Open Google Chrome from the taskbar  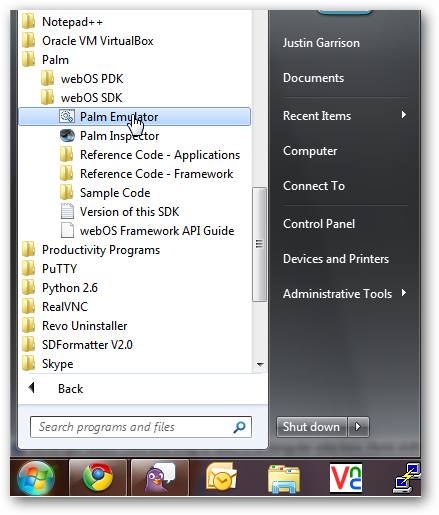point(98,478)
